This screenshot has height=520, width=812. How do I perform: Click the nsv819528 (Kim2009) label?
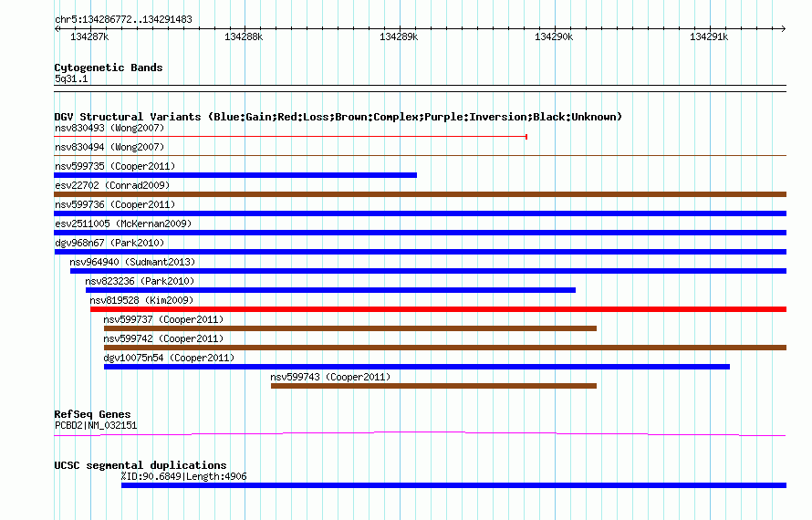(x=141, y=300)
